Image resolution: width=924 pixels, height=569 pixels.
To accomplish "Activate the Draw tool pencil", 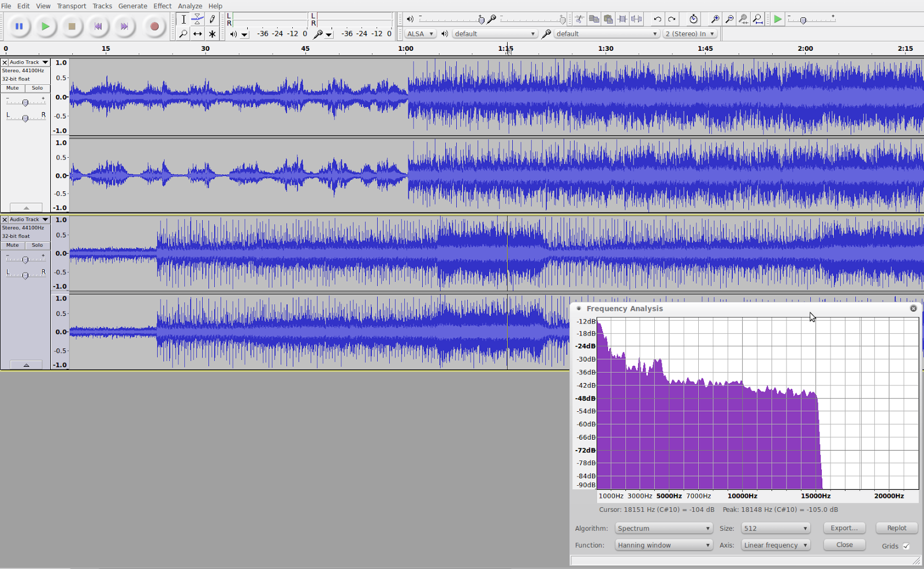I will 211,19.
